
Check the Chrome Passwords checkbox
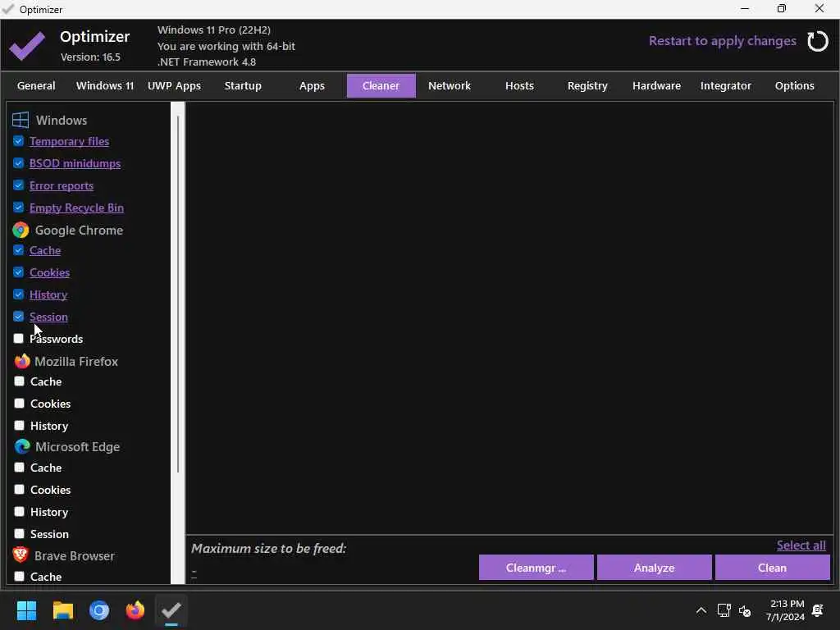tap(18, 338)
